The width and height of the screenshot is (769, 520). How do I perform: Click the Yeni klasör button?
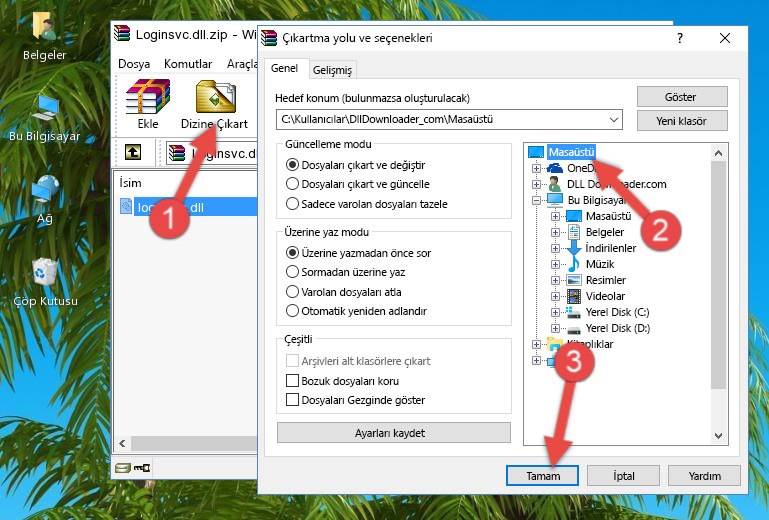click(681, 120)
